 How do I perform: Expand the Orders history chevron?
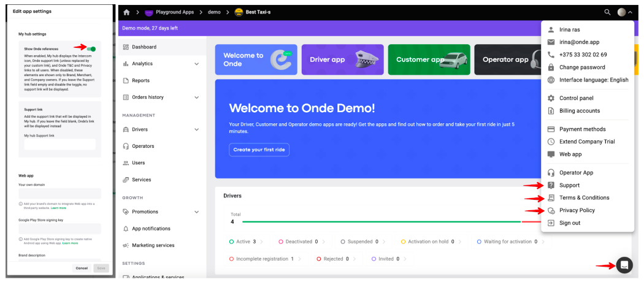[x=196, y=97]
